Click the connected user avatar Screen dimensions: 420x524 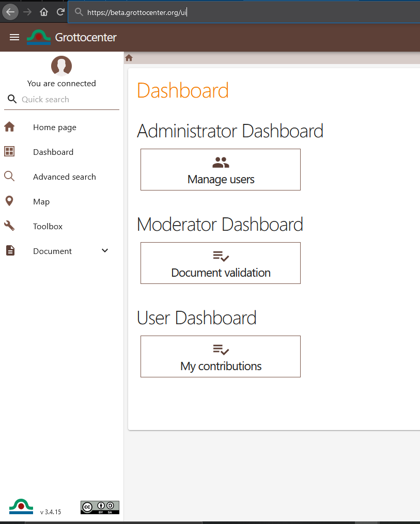61,66
